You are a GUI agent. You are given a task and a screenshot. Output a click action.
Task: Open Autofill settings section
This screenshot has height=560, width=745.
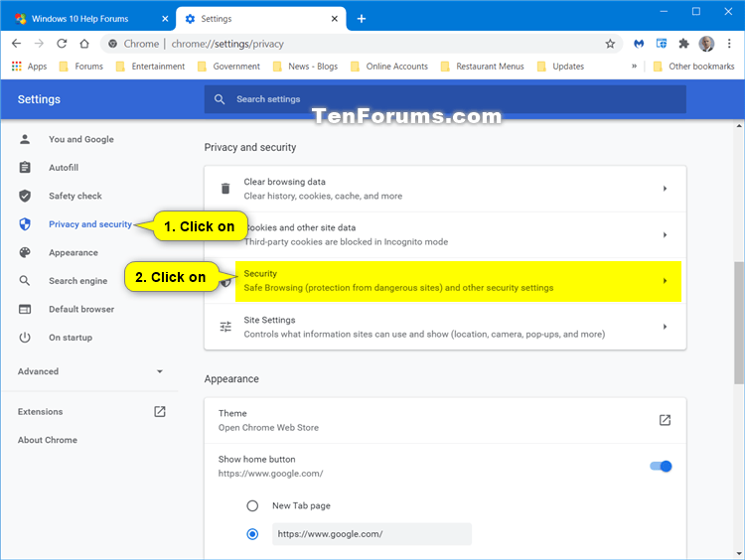64,167
